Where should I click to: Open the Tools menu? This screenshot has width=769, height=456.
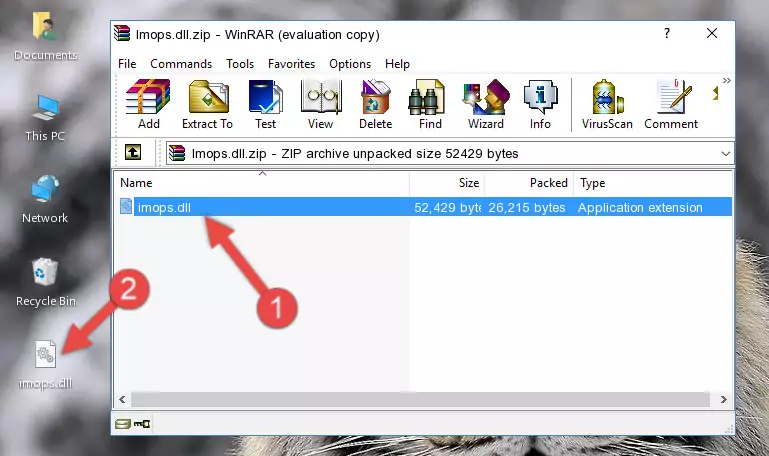(x=240, y=64)
